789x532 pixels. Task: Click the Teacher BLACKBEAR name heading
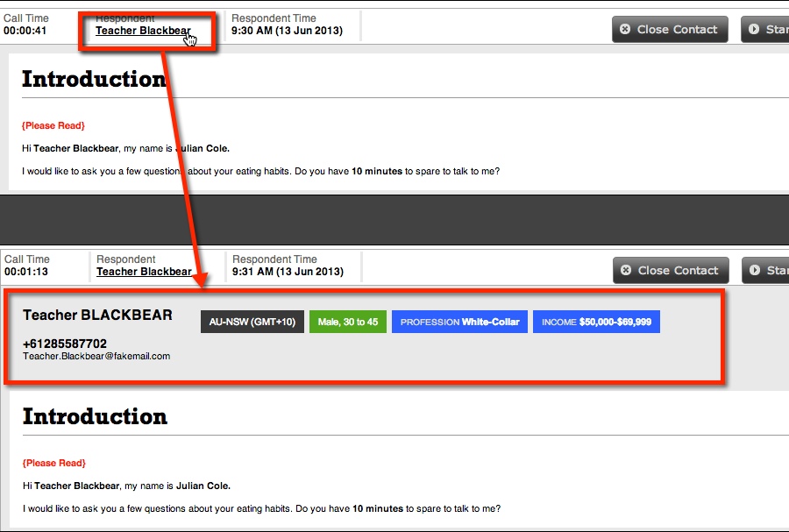click(x=97, y=316)
